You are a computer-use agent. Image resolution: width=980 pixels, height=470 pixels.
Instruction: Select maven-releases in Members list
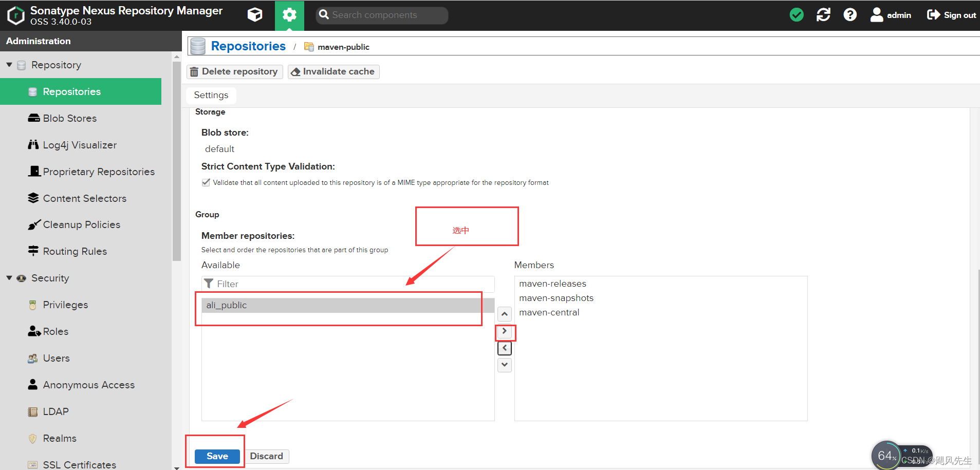coord(661,284)
